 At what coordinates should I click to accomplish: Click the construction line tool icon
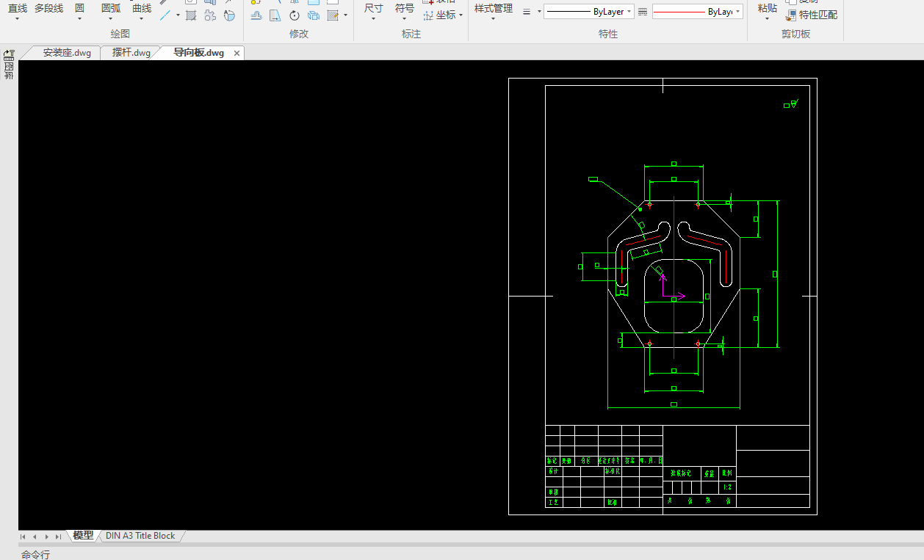[x=166, y=15]
